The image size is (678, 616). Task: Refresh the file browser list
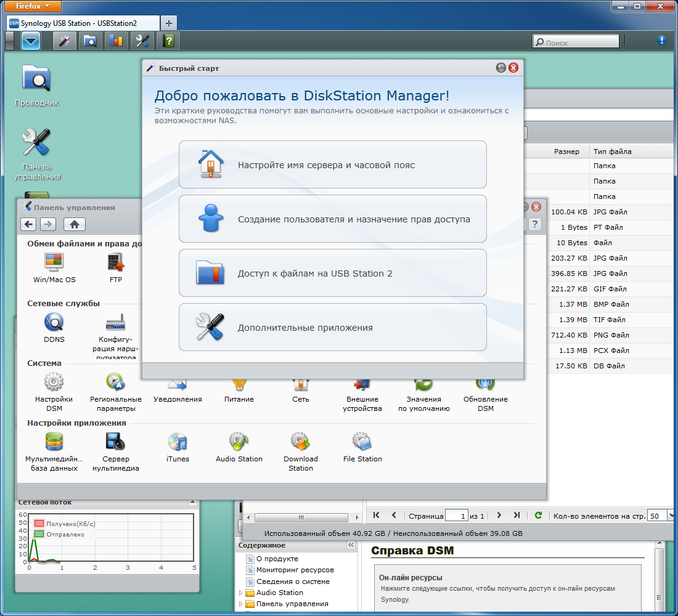coord(538,515)
